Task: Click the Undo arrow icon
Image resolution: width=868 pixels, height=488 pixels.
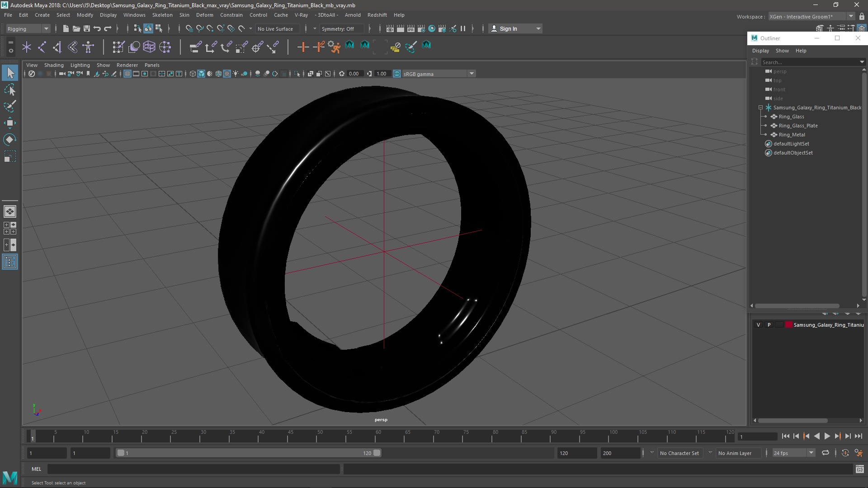Action: (x=97, y=28)
